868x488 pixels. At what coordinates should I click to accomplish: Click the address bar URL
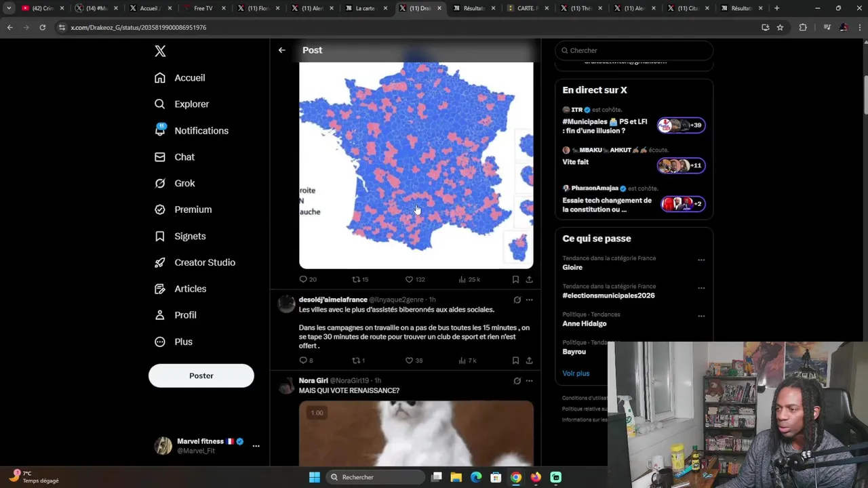pyautogui.click(x=138, y=28)
